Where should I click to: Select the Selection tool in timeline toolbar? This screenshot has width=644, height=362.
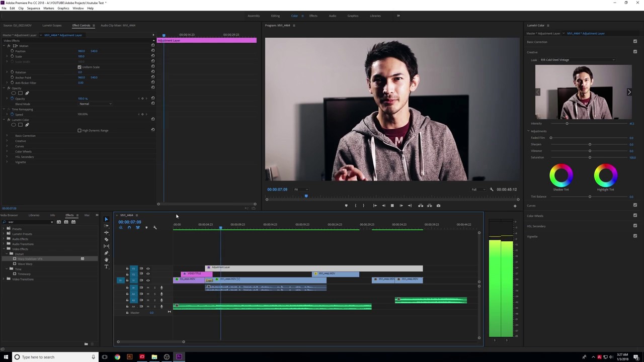[106, 219]
